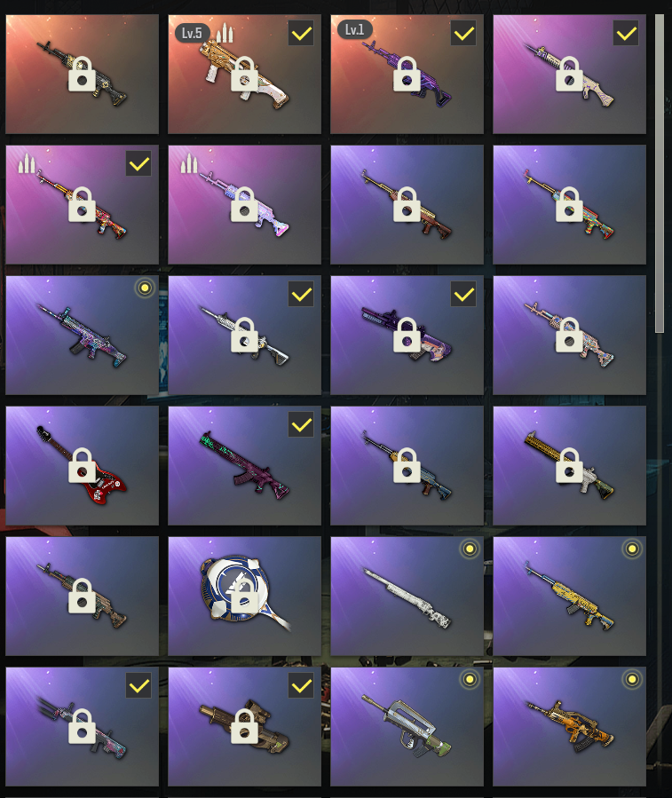The width and height of the screenshot is (672, 798).
Task: Click the vertical scrollbar thumb on the right
Action: point(660,173)
